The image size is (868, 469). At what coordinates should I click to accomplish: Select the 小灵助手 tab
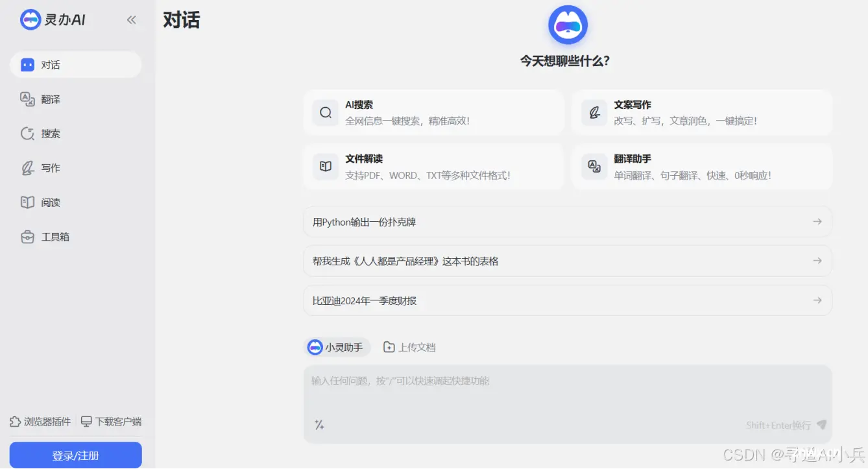tap(337, 347)
